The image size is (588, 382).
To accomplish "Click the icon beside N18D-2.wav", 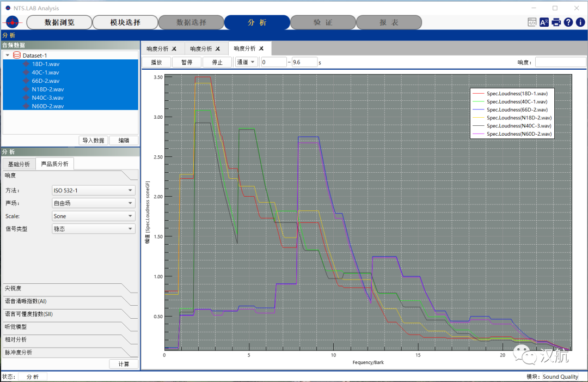I will click(26, 89).
